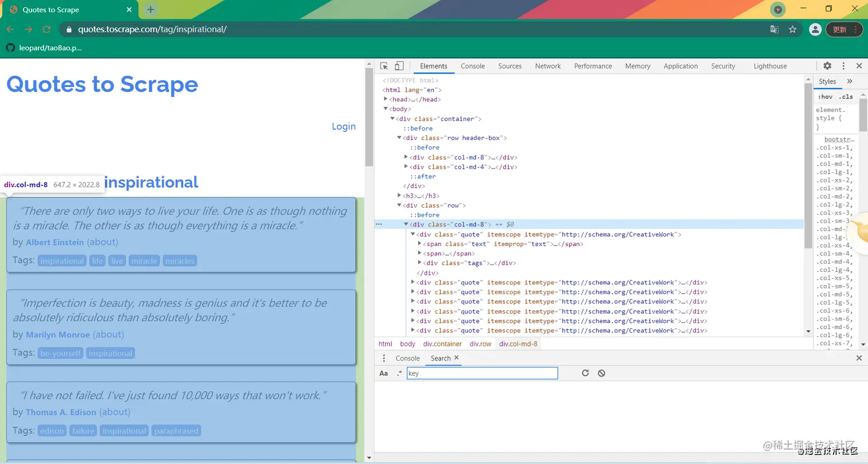Screen dimensions: 868x464
Task: Expand the h3 element node
Action: click(400, 196)
